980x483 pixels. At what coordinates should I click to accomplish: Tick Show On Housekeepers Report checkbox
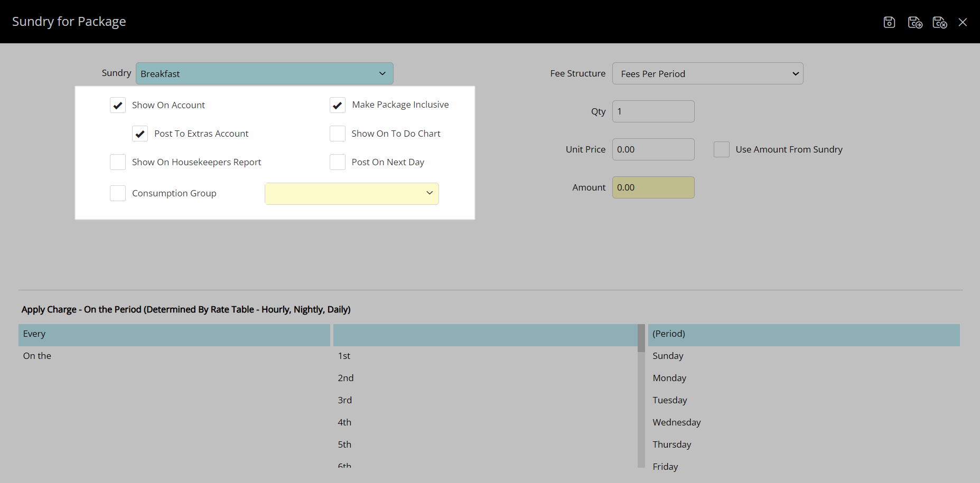coord(118,162)
